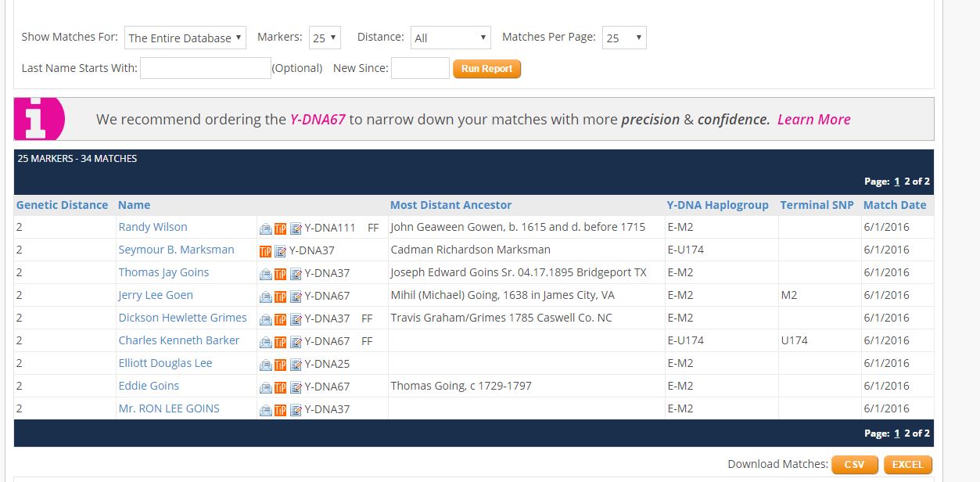Click the TiP icon in Jerry Lee Goen's row

pos(280,297)
